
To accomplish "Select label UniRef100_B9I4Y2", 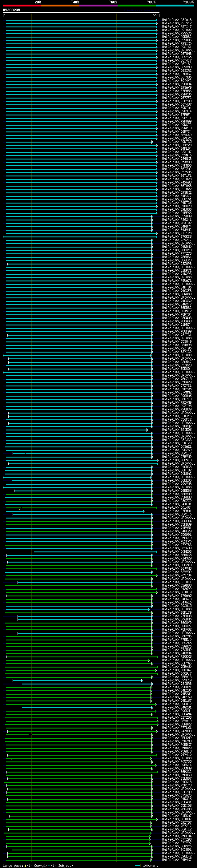I will pyautogui.click(x=177, y=81).
